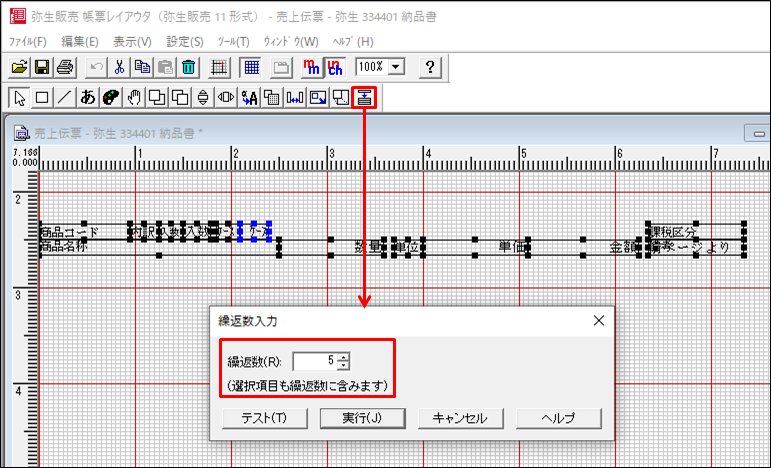Increase repeat count with the up spinner arrow
Viewport: 771px width, 468px height.
click(x=344, y=357)
